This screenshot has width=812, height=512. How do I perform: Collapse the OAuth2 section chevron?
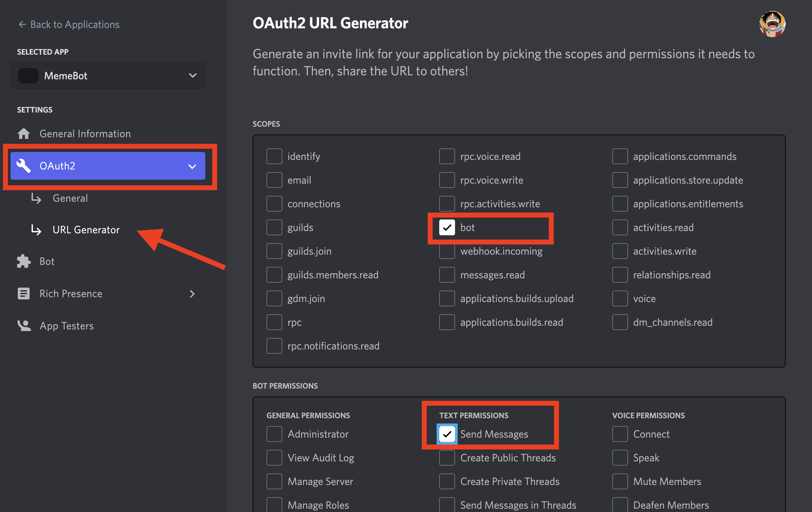(x=192, y=166)
